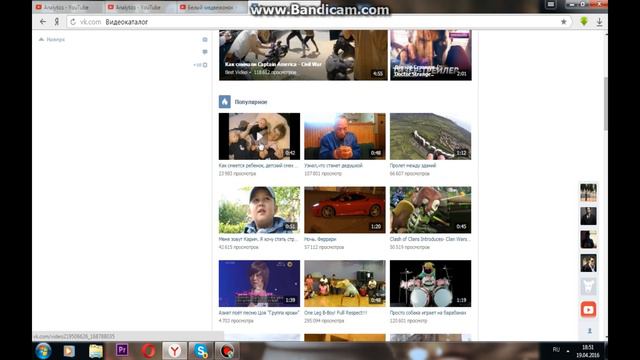Open Bandicam recorder on taskbar
640x360 pixels.
point(227,351)
